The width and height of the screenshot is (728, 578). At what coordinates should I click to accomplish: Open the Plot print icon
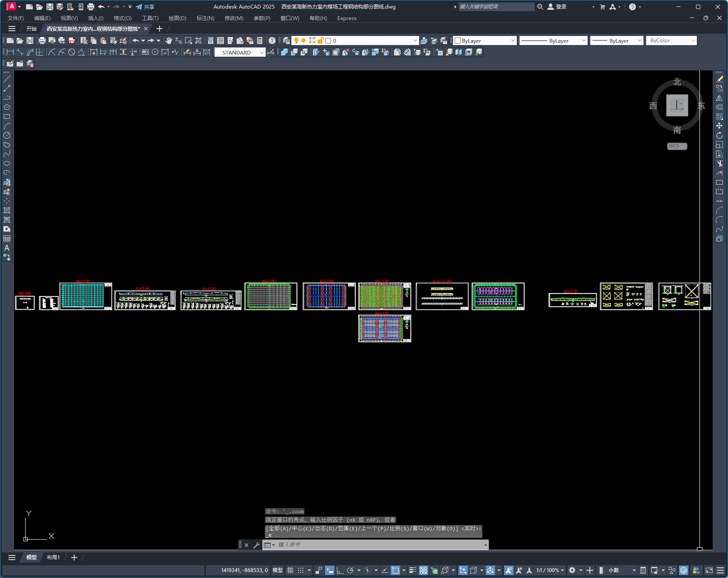point(42,41)
